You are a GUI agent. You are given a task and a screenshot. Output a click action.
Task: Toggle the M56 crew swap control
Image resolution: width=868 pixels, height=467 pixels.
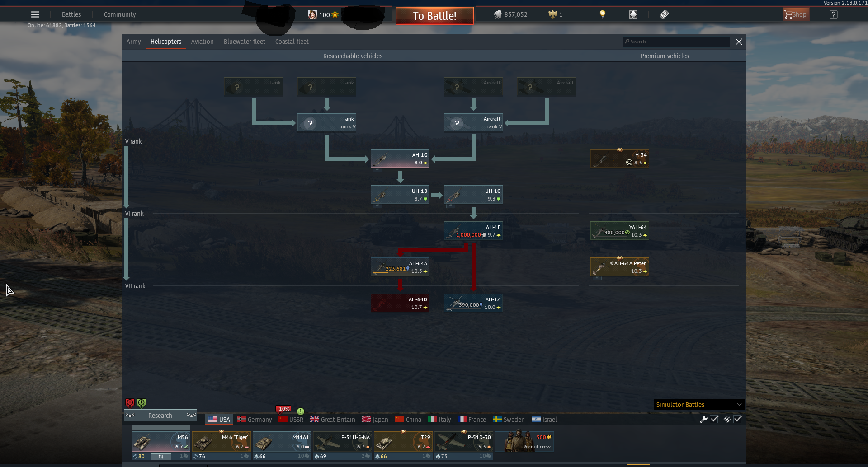point(160,457)
